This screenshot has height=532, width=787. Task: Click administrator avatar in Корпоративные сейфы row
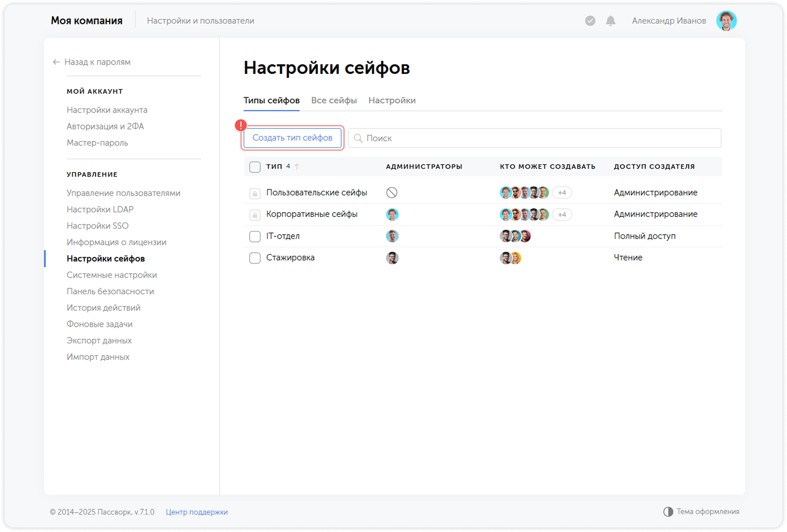(x=392, y=214)
